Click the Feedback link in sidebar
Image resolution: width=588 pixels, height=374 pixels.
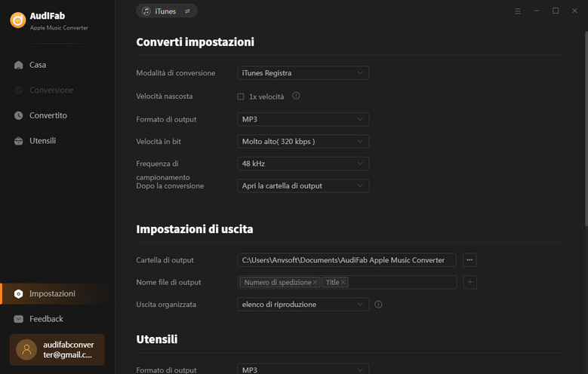pos(46,319)
